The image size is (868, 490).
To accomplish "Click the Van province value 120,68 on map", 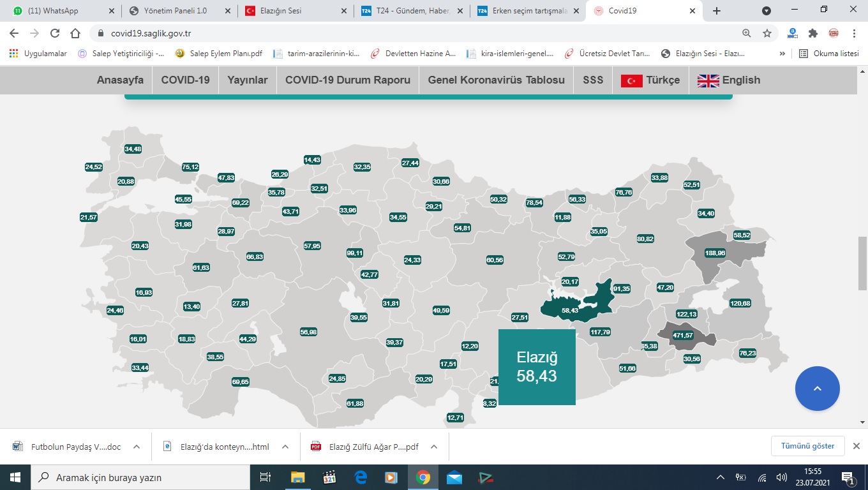I will (740, 303).
